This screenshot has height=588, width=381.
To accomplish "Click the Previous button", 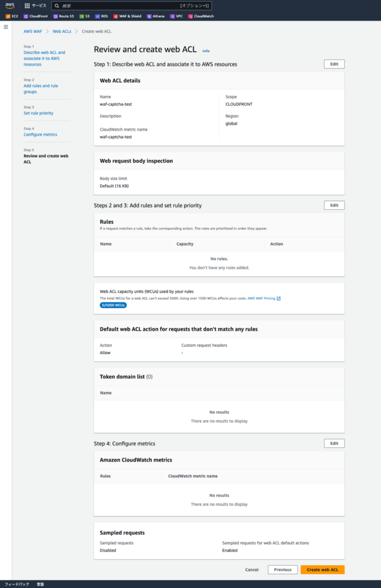I will [283, 570].
